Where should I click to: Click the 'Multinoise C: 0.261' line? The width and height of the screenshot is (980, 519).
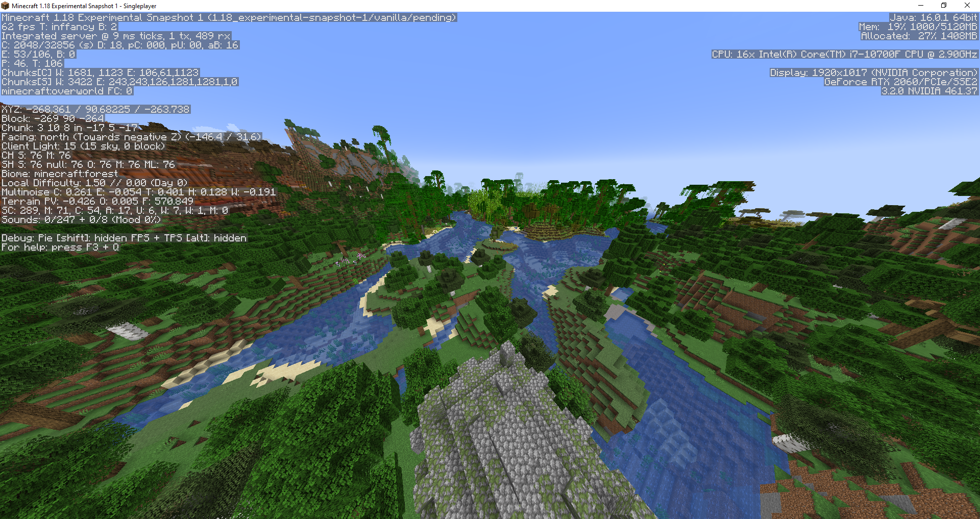pyautogui.click(x=138, y=192)
